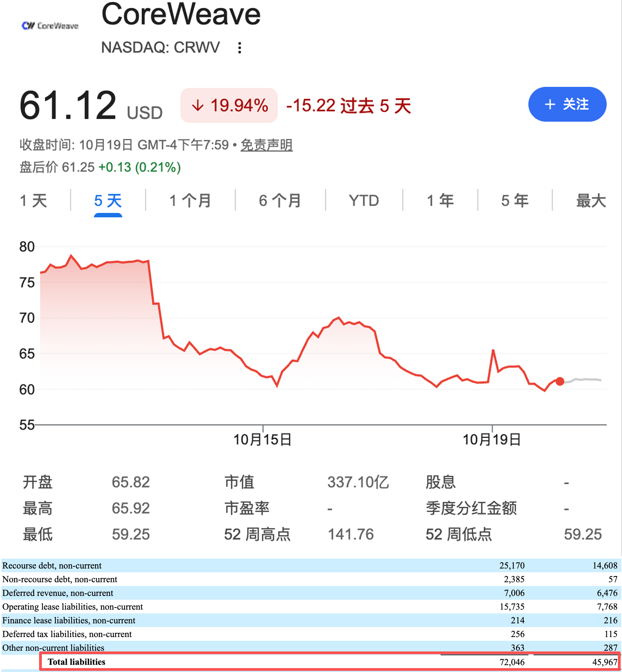Click the Non-recourse debt, non-current row label
The height and width of the screenshot is (672, 622).
click(60, 579)
